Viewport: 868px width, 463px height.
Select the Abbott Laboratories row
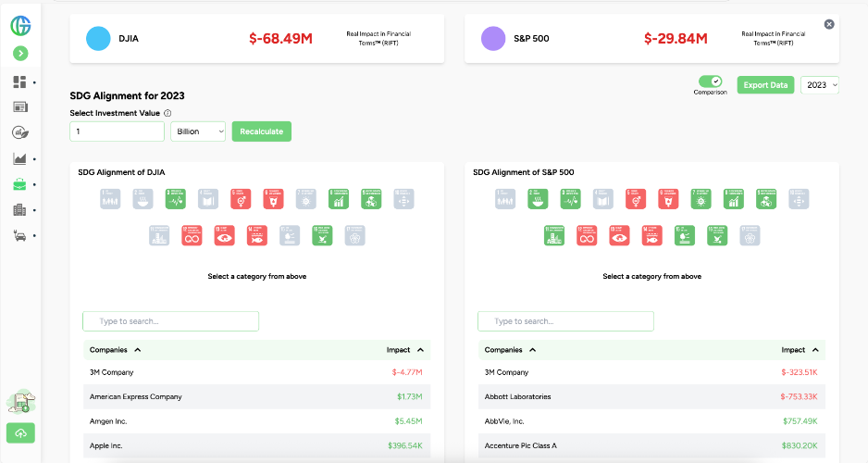coord(651,396)
